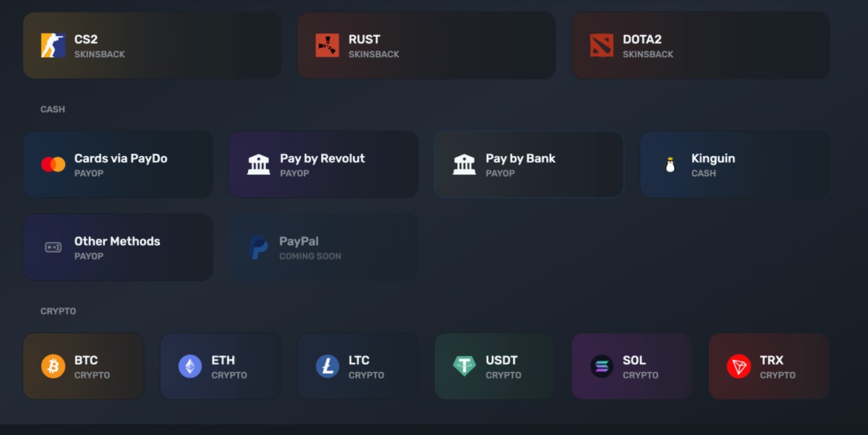This screenshot has height=435, width=868.
Task: Click the 'Pay by Revolut' label
Action: point(323,158)
